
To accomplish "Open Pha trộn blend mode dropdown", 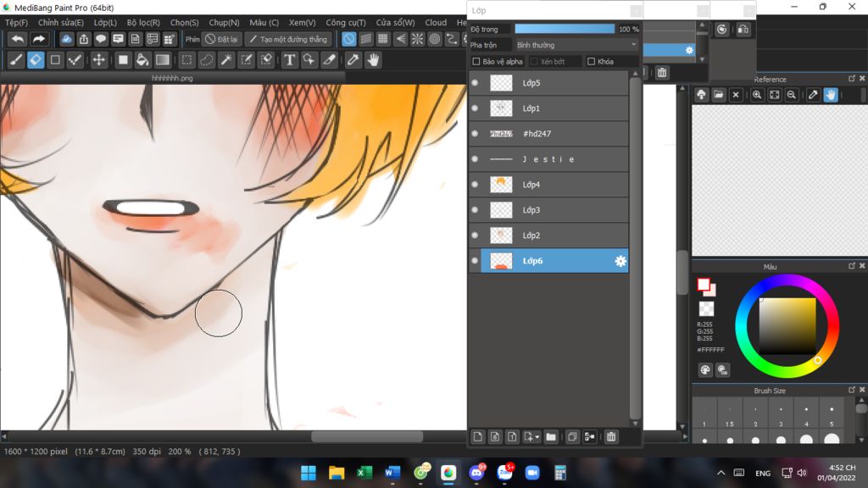I will click(576, 45).
